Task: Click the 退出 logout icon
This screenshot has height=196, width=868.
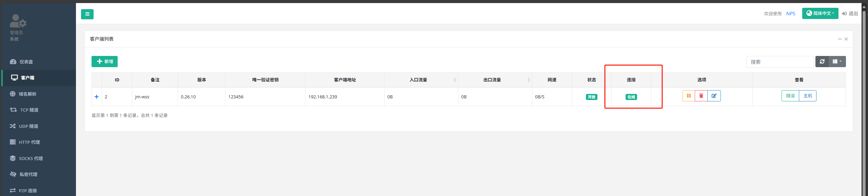Action: point(844,14)
